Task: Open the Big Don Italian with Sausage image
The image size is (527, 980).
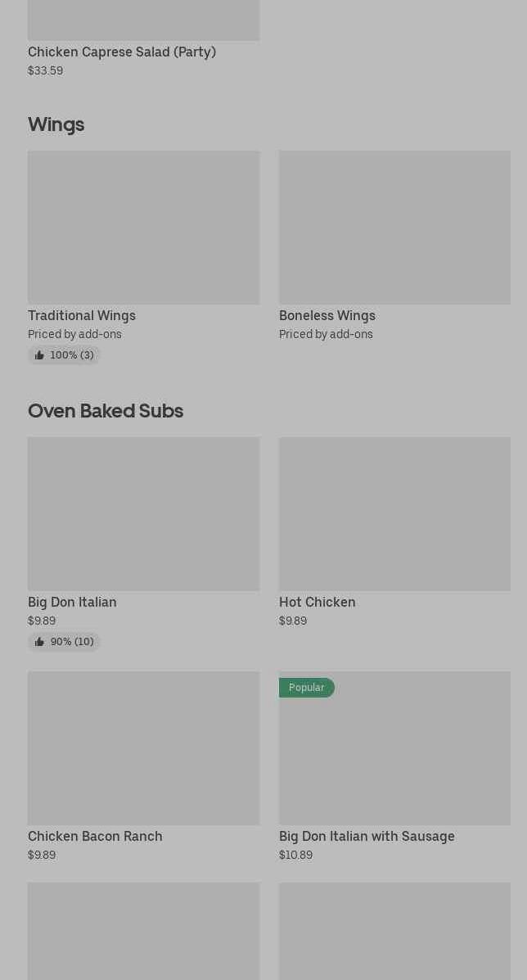Action: (394, 748)
